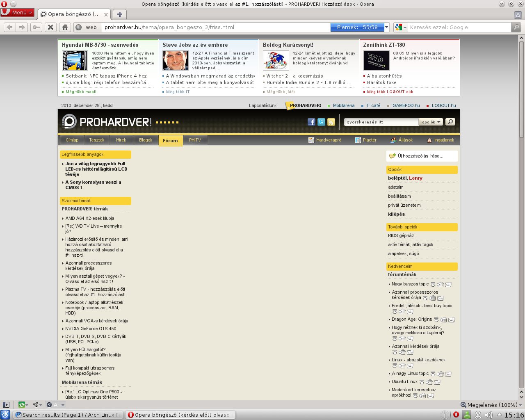Click green user messenger tray icon
The image size is (525, 420).
coord(467,415)
